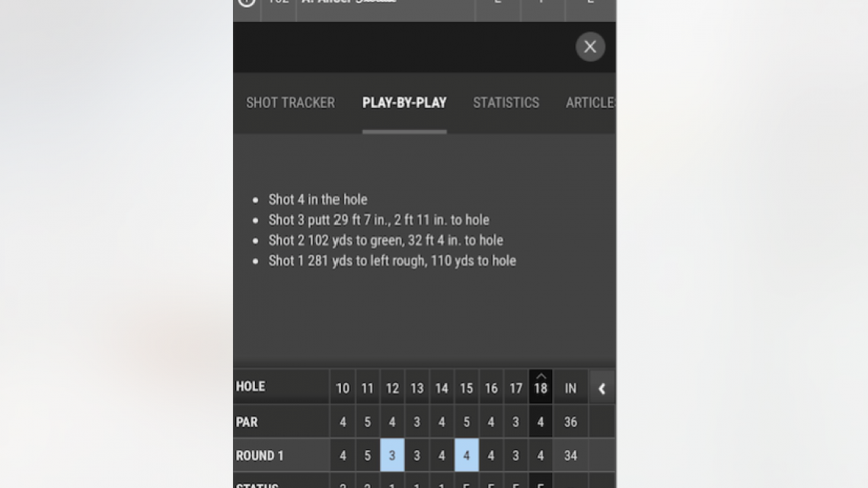Pick hole 17 in the scorecard header

[515, 388]
